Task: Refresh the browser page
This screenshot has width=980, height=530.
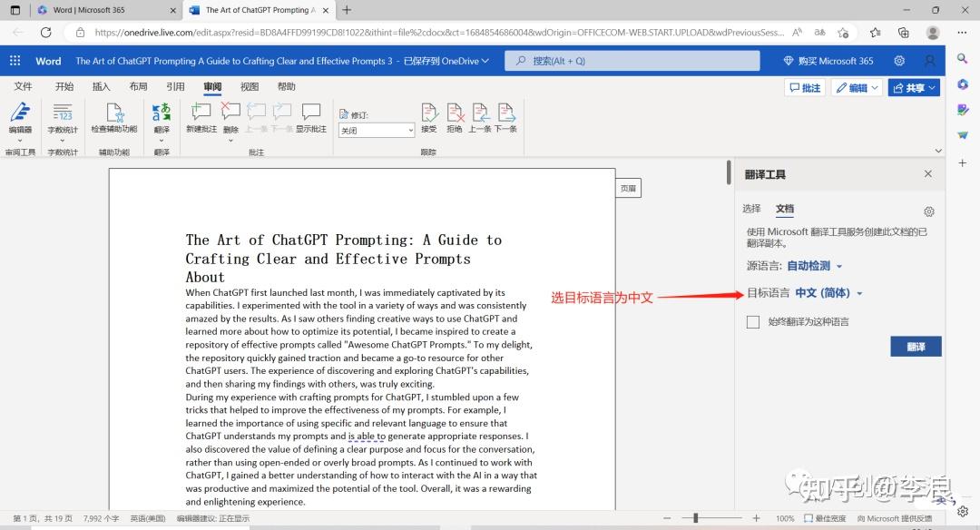Action: click(x=45, y=33)
